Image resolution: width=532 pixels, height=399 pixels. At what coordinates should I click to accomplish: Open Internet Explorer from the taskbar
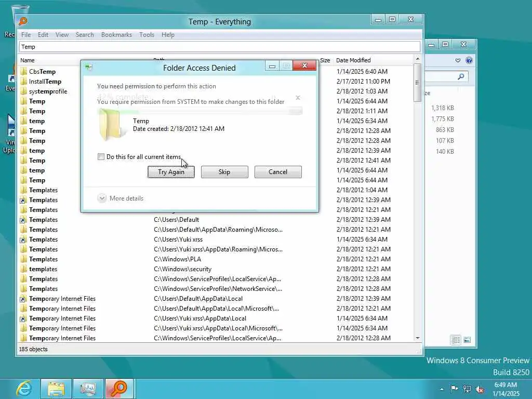point(24,389)
